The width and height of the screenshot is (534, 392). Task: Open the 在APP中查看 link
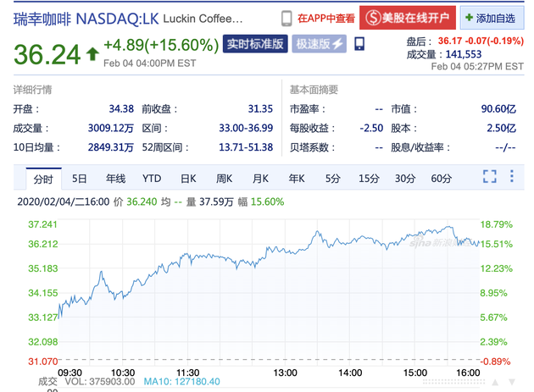tap(326, 19)
